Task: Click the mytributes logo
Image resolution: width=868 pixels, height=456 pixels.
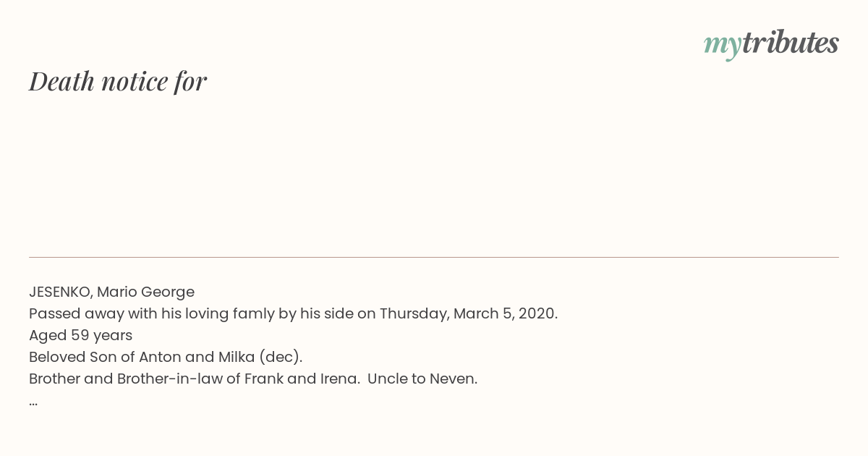Action: [x=771, y=44]
